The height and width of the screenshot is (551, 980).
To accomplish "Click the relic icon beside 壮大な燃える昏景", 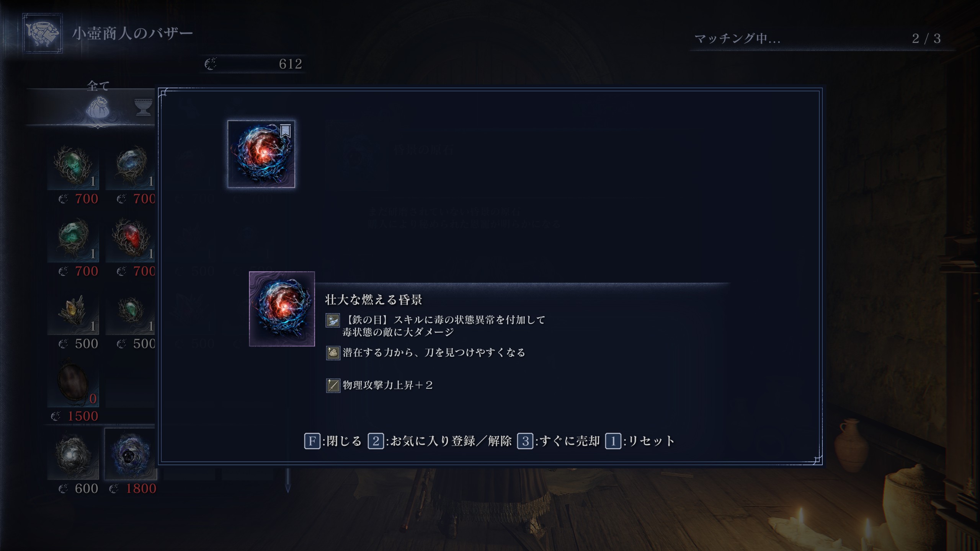I will 282,309.
